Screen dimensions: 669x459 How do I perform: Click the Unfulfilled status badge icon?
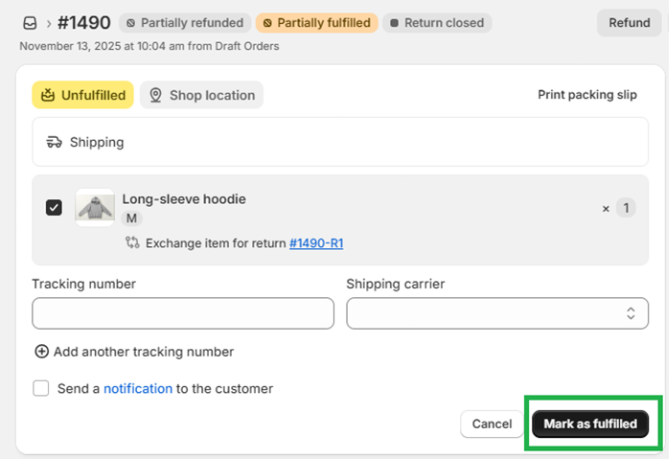47,96
